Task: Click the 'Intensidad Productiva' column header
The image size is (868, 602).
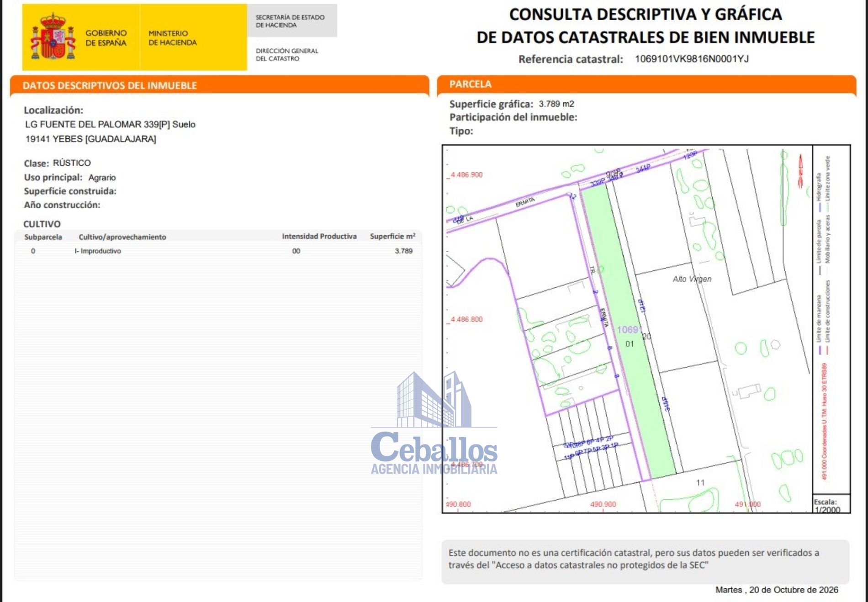Action: coord(319,236)
